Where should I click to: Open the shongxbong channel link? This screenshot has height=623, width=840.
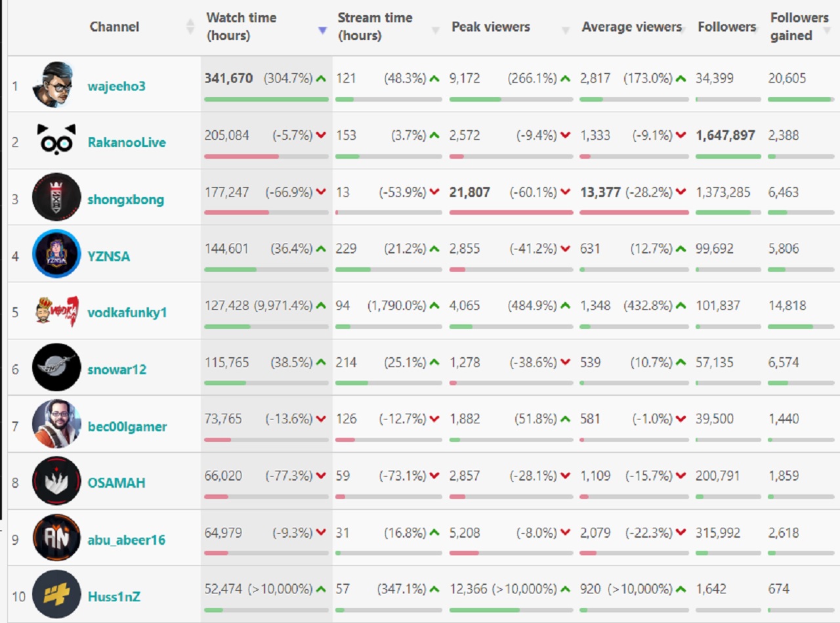click(x=126, y=200)
